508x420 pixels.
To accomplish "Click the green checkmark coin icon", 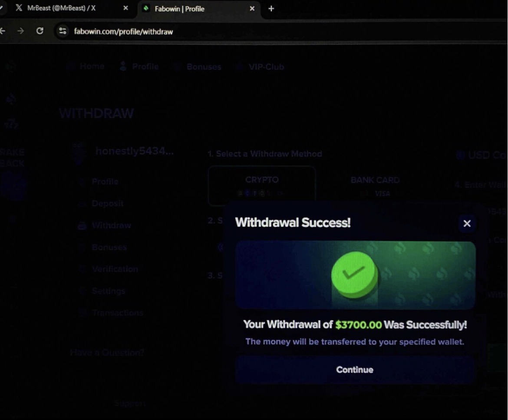I will pyautogui.click(x=354, y=275).
